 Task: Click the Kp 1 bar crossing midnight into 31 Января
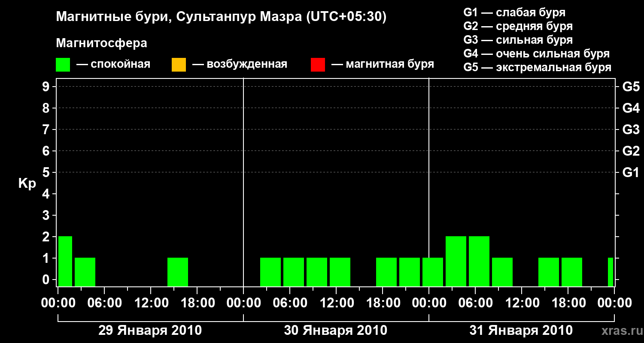[433, 272]
